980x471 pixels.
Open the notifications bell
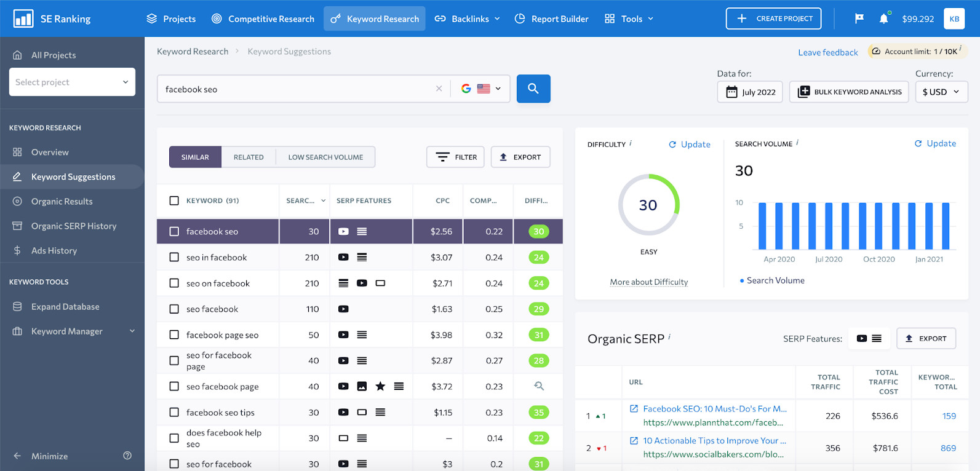[x=884, y=18]
